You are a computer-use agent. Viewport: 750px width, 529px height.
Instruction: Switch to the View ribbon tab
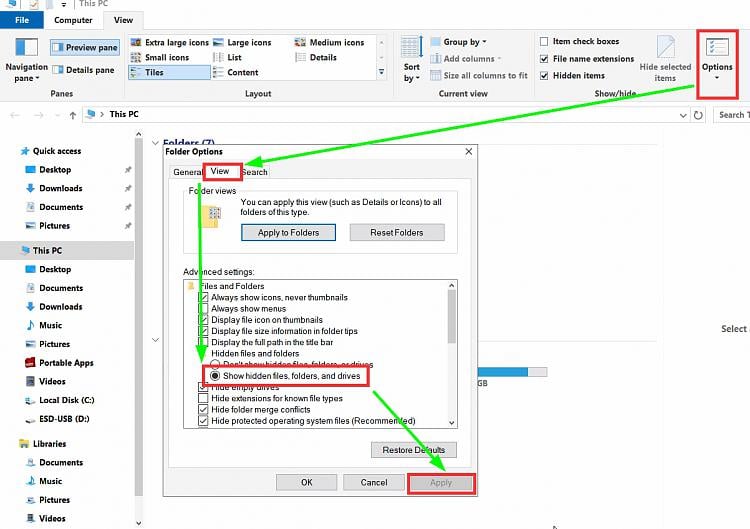[x=123, y=20]
